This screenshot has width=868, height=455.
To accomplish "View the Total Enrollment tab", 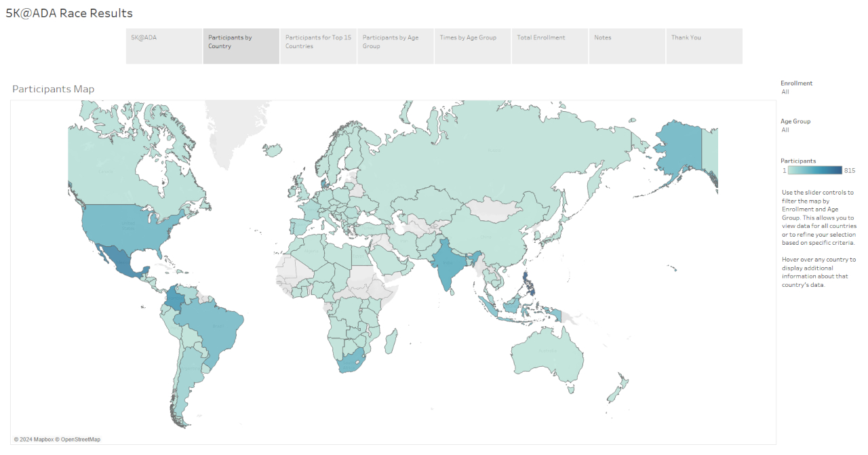I will click(x=549, y=46).
